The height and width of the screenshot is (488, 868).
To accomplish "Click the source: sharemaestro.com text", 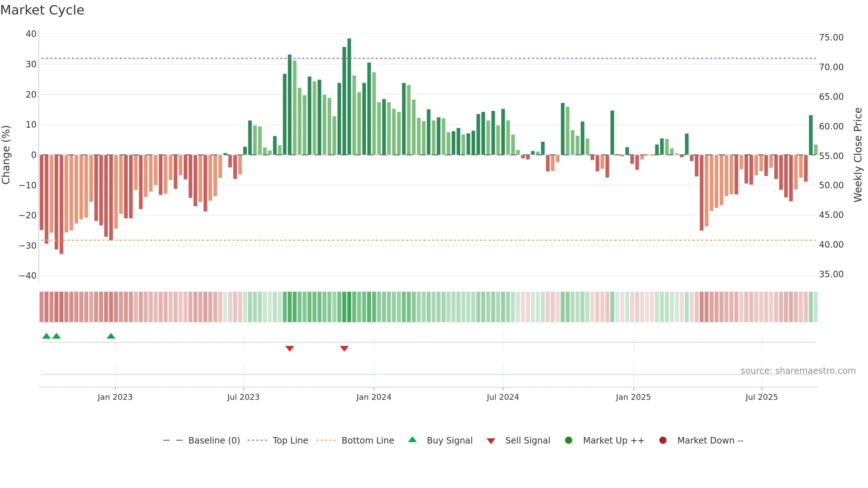I will click(x=798, y=371).
